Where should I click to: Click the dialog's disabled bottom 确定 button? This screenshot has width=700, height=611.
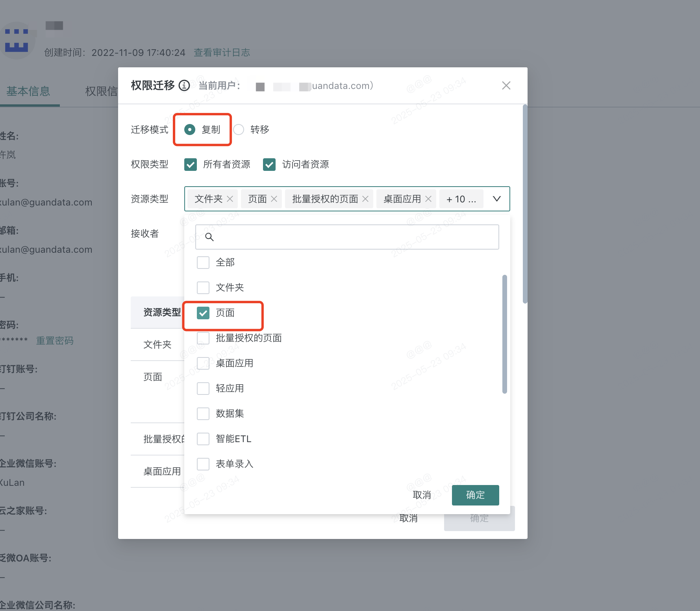pos(480,518)
